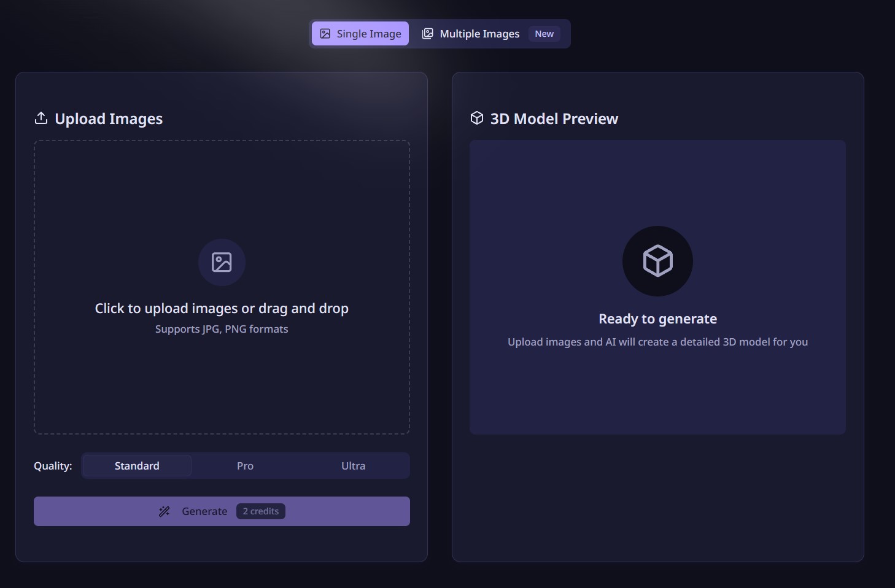Click the upload arrow icon beside Upload Images
This screenshot has width=895, height=588.
41,118
